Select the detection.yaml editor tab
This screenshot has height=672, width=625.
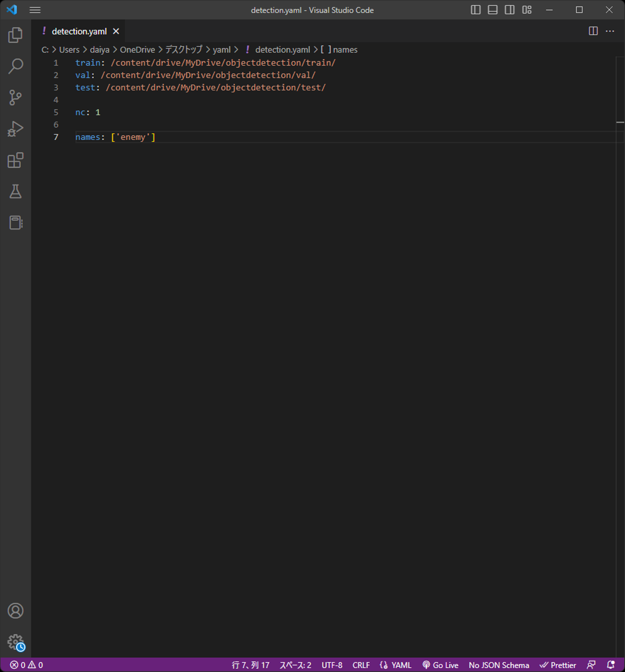tap(79, 32)
